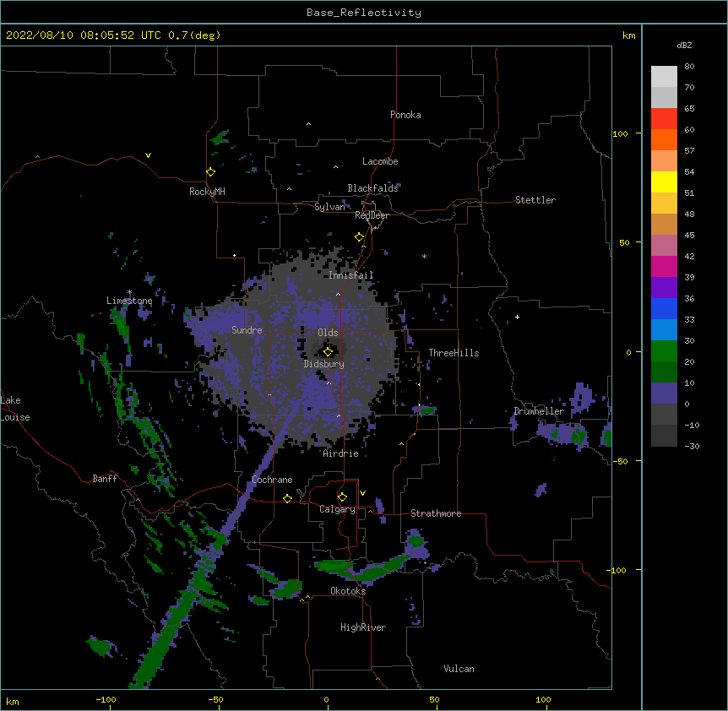This screenshot has height=711, width=728.
Task: Click the white plus marker north of Drumheller
Action: [517, 317]
